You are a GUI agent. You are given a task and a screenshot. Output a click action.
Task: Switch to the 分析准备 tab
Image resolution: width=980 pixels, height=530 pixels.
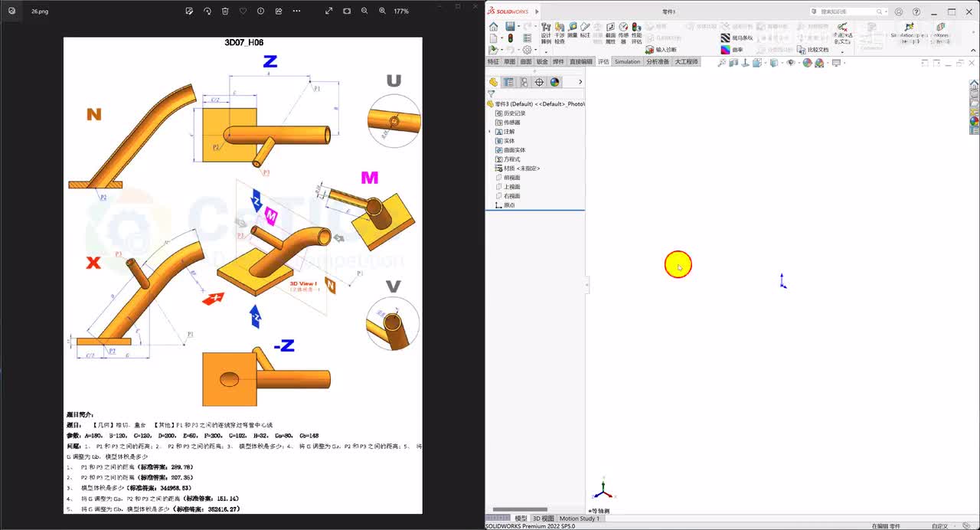pos(658,61)
